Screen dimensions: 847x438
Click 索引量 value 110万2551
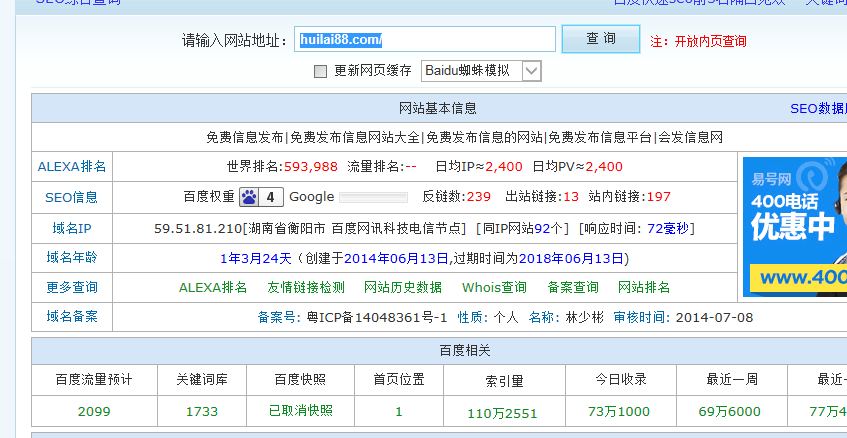(x=504, y=414)
